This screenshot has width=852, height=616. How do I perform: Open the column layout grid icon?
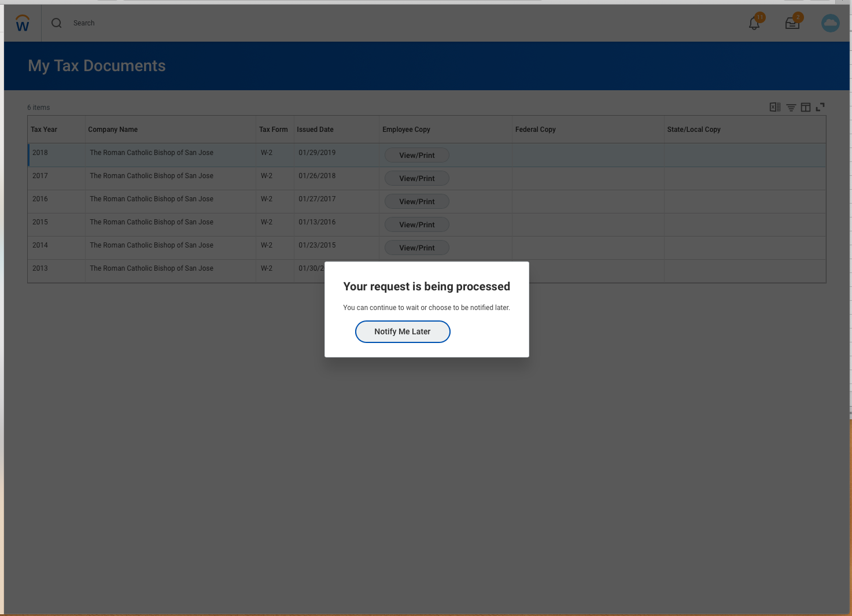(806, 107)
